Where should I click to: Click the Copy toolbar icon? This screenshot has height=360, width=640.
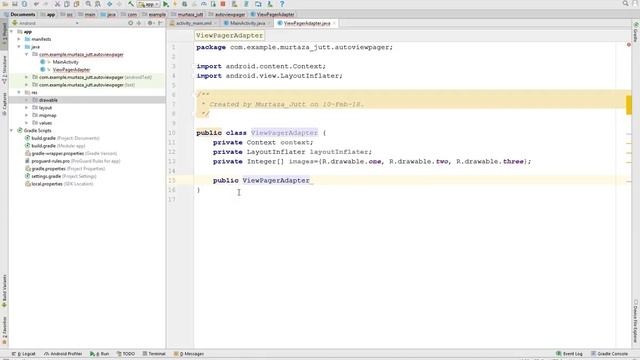point(67,4)
